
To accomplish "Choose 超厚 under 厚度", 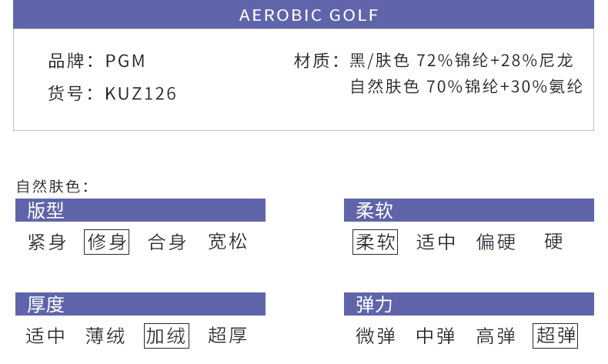I will (228, 336).
